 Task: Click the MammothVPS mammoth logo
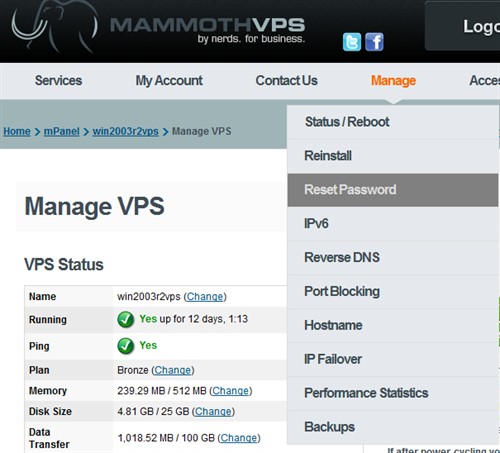[x=55, y=27]
